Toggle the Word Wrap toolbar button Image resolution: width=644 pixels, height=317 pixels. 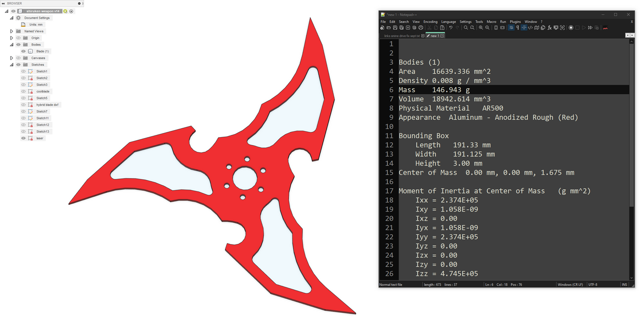(x=511, y=28)
